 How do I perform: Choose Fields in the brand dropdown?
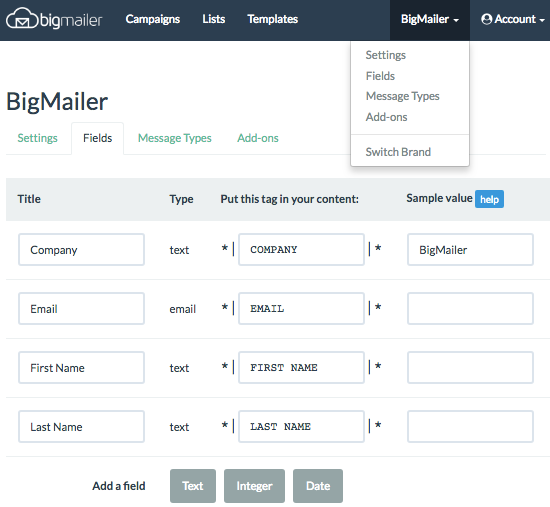[x=380, y=76]
